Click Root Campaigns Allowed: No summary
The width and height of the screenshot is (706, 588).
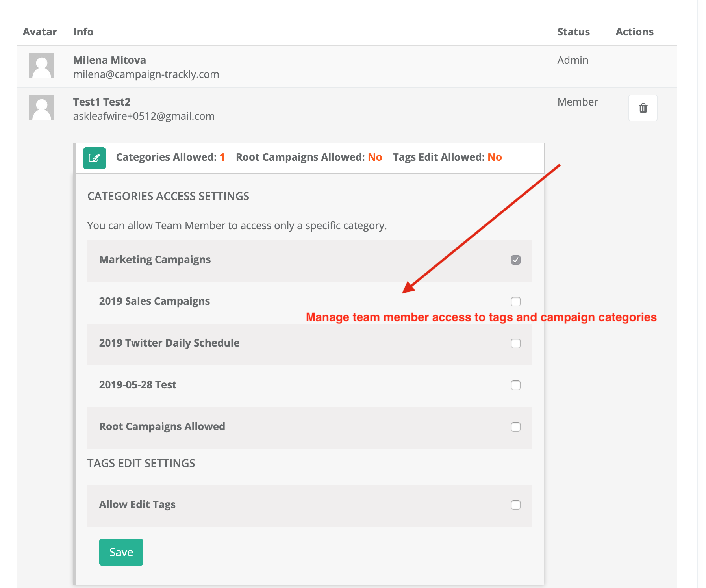(x=309, y=157)
